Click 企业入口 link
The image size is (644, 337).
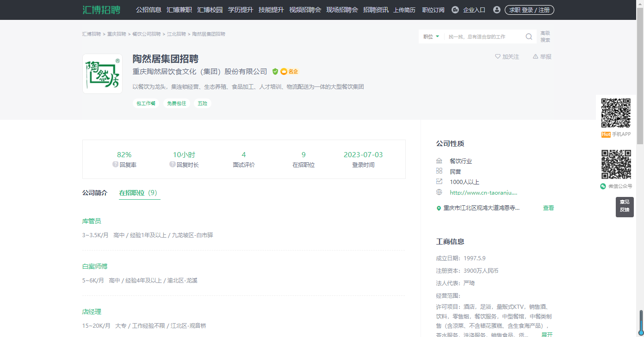coord(474,10)
